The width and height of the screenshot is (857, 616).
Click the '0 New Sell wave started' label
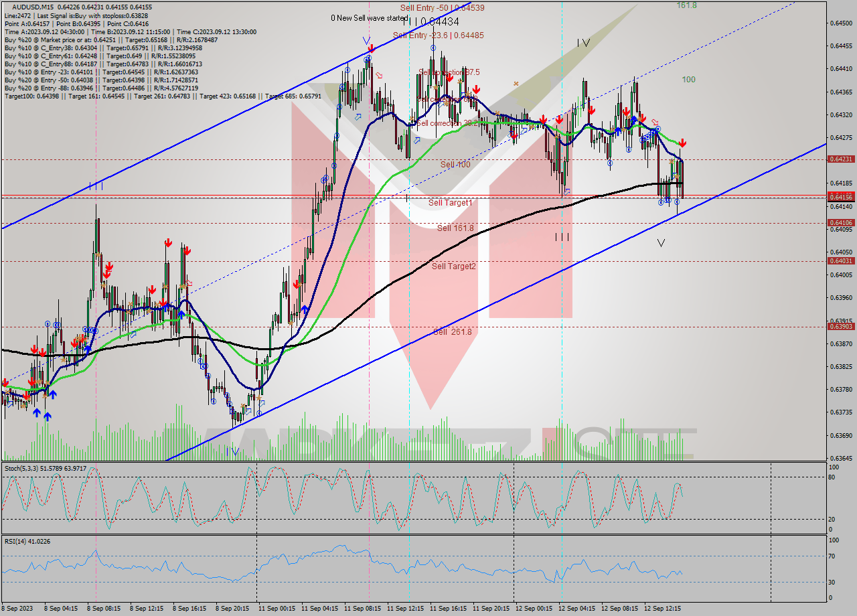(x=368, y=19)
